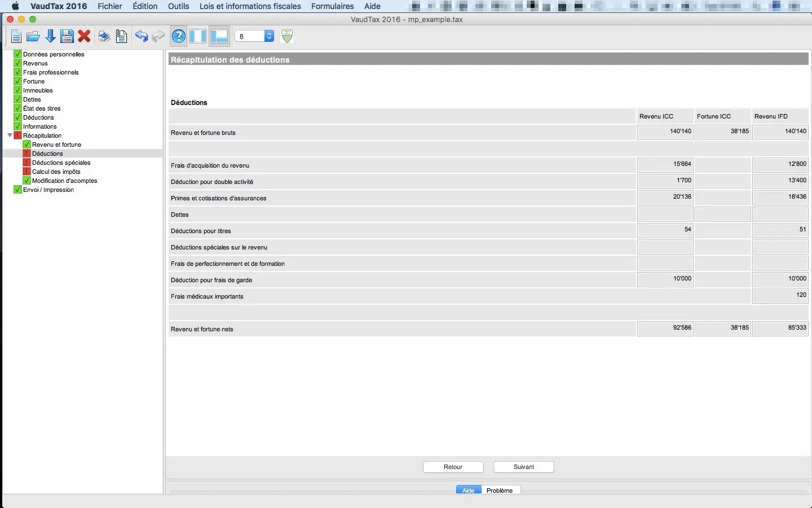Screen dimensions: 812x508
Task: Click double activité IFD value 13'400
Action: [780, 181]
